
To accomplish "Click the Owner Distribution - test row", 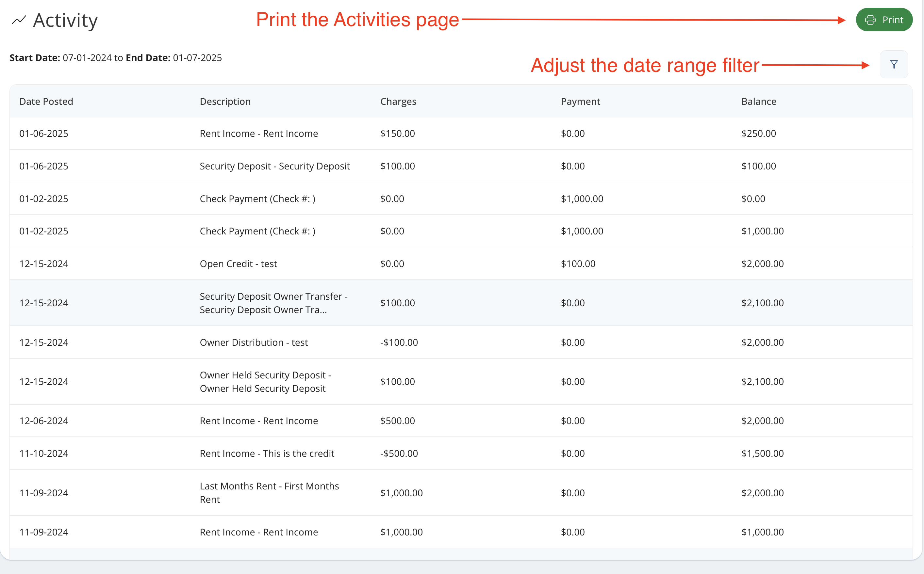I will click(253, 343).
